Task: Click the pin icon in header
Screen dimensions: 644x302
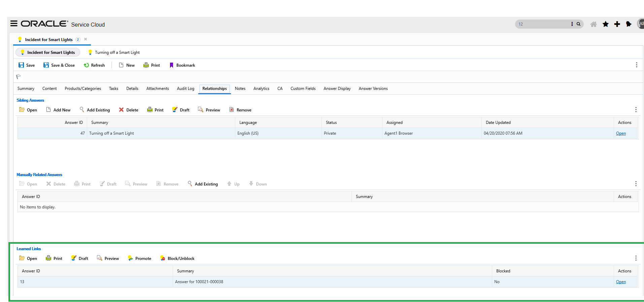Action: 629,24
